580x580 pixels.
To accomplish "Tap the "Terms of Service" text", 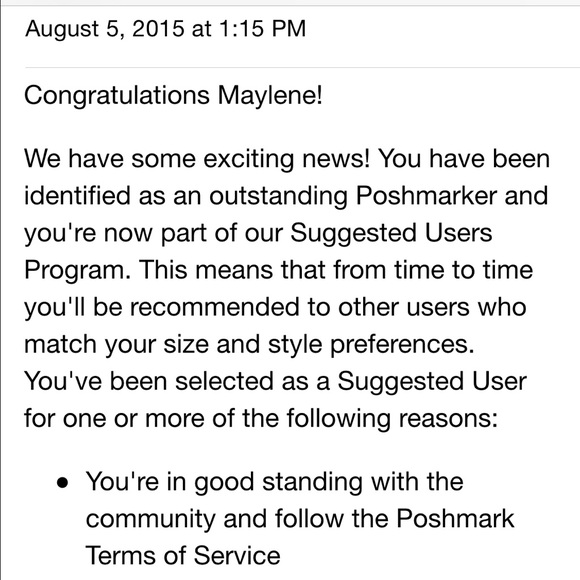I will tap(183, 556).
